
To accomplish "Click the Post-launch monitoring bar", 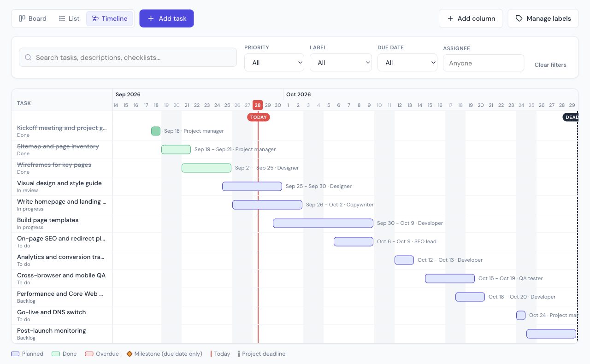I will pyautogui.click(x=551, y=334).
